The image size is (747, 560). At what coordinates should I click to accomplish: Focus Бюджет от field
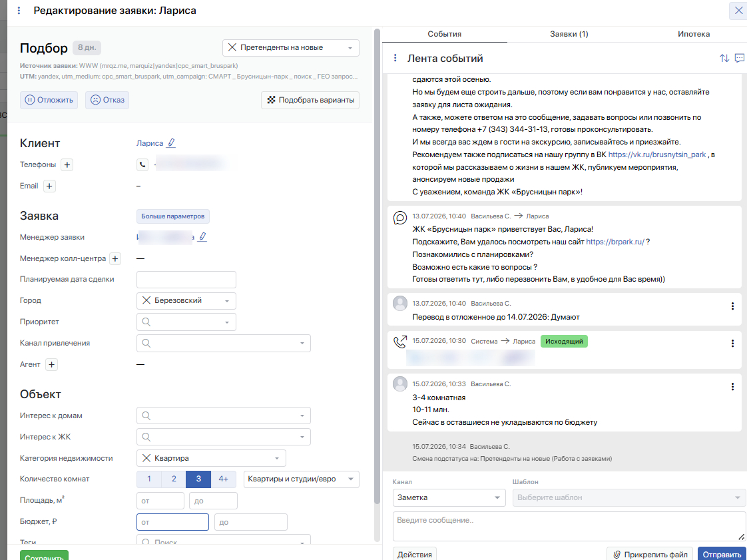coord(173,522)
